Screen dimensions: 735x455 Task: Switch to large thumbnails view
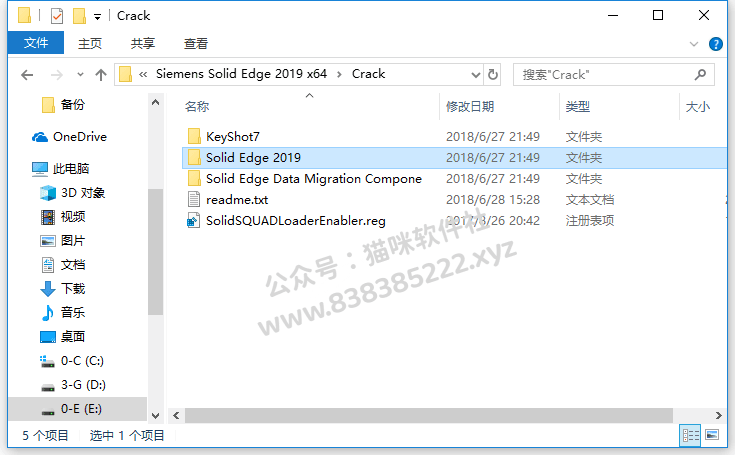712,435
